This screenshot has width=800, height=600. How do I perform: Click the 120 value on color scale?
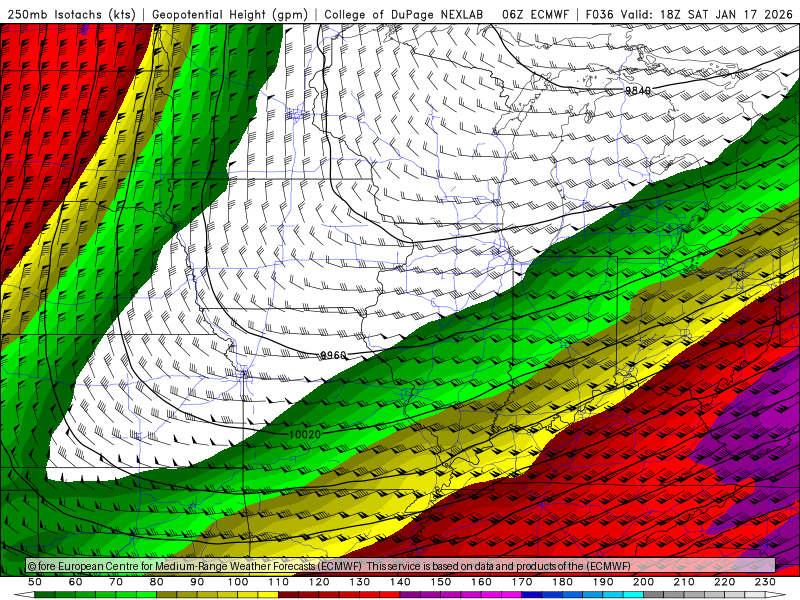pyautogui.click(x=319, y=582)
